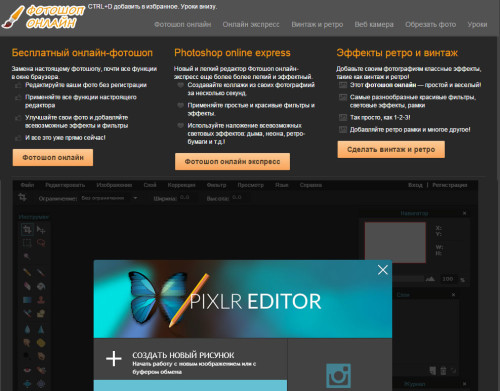Click the navigator preview thumbnail
The width and height of the screenshot is (500, 391).
pos(395,242)
